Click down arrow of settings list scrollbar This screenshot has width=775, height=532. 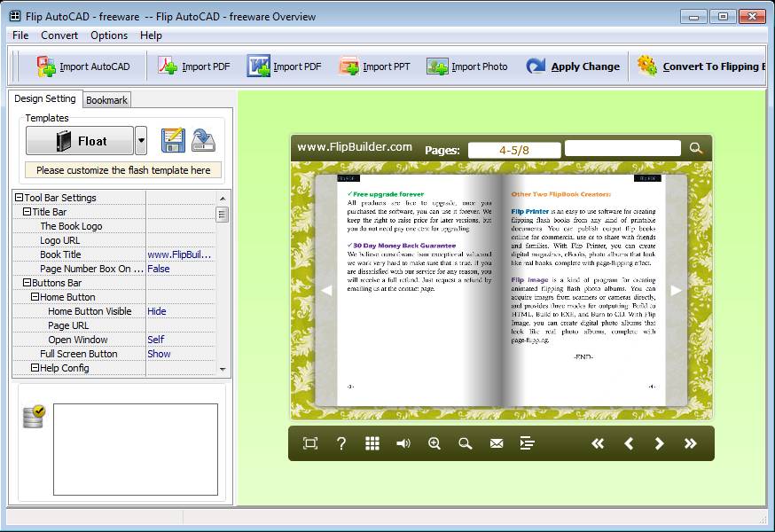pyautogui.click(x=223, y=370)
